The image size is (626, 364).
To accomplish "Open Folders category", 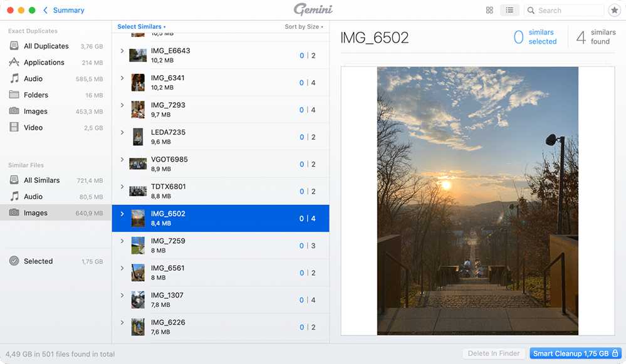I will point(56,95).
